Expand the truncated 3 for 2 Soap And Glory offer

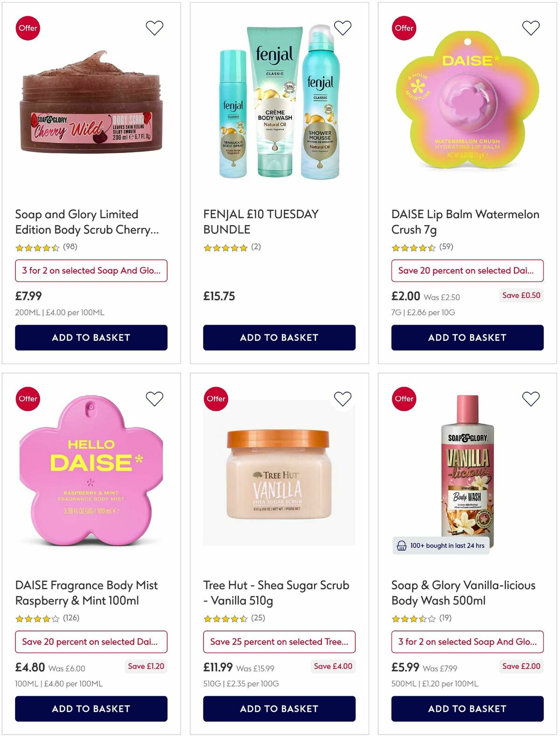pos(91,271)
